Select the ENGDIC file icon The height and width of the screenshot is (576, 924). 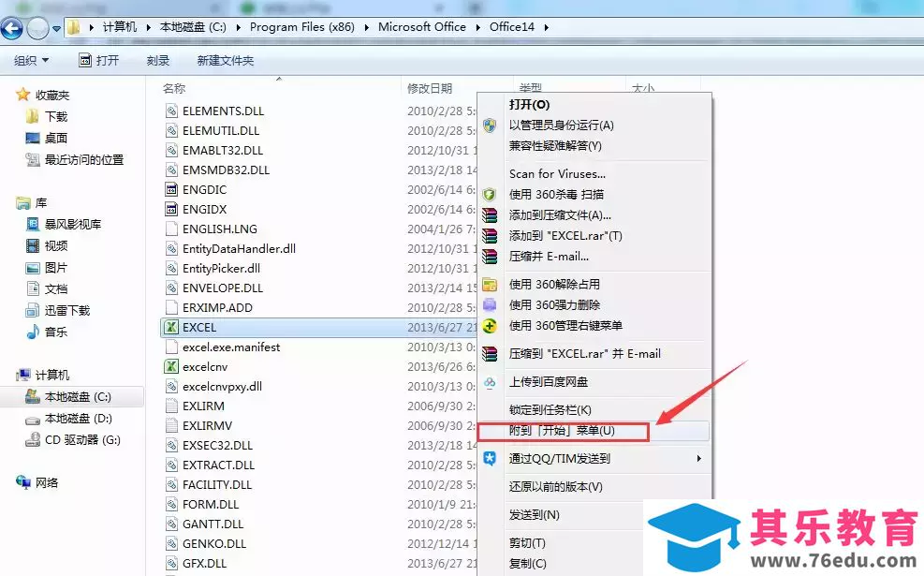pyautogui.click(x=171, y=190)
